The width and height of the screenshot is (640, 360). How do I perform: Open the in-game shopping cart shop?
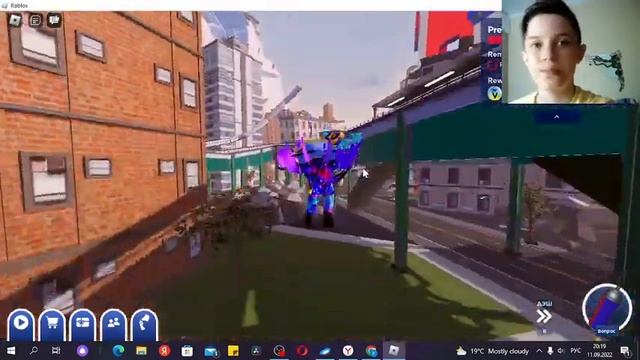(52, 325)
